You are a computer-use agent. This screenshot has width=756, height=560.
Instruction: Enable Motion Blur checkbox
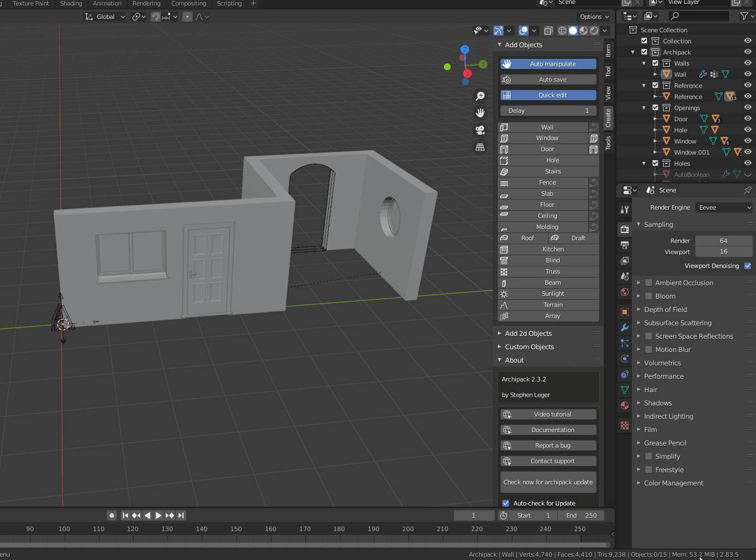(x=649, y=349)
